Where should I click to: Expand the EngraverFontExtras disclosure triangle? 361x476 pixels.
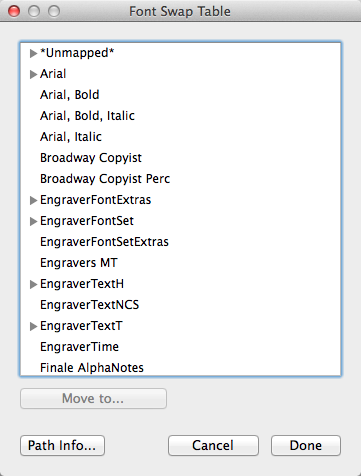point(33,200)
